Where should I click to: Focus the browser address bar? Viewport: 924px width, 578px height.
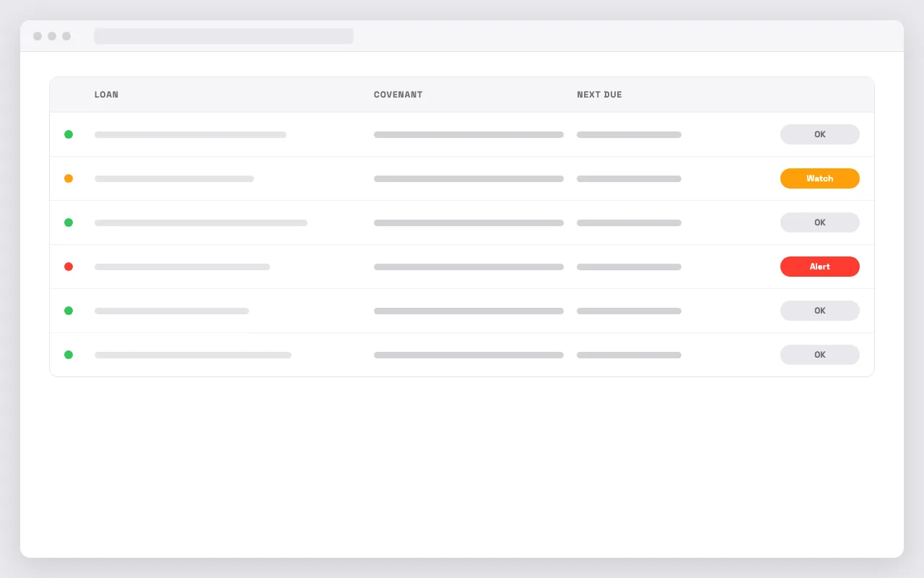point(224,36)
